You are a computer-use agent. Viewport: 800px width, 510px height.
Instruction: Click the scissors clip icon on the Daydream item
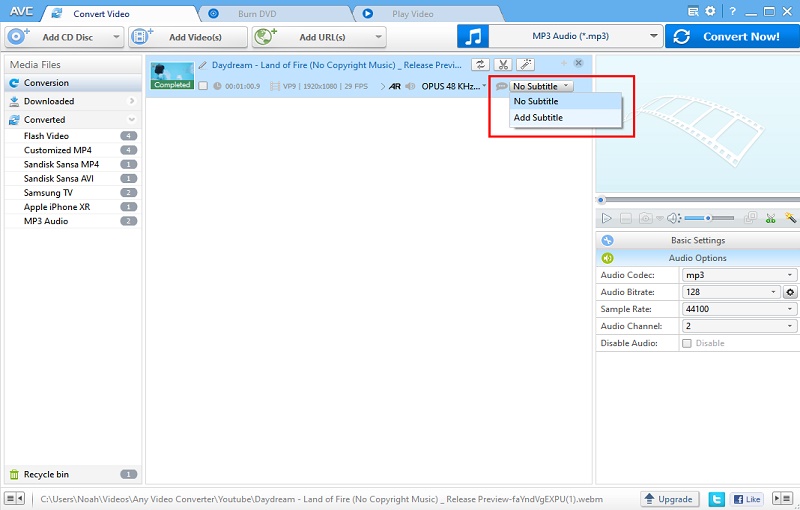coord(503,64)
